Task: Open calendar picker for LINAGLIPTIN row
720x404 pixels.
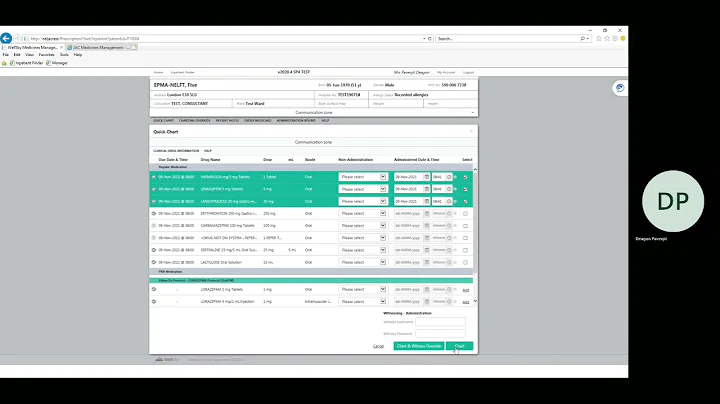Action: click(427, 189)
